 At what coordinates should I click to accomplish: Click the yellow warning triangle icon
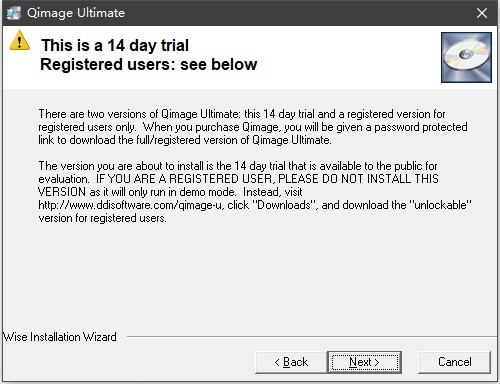pos(19,40)
